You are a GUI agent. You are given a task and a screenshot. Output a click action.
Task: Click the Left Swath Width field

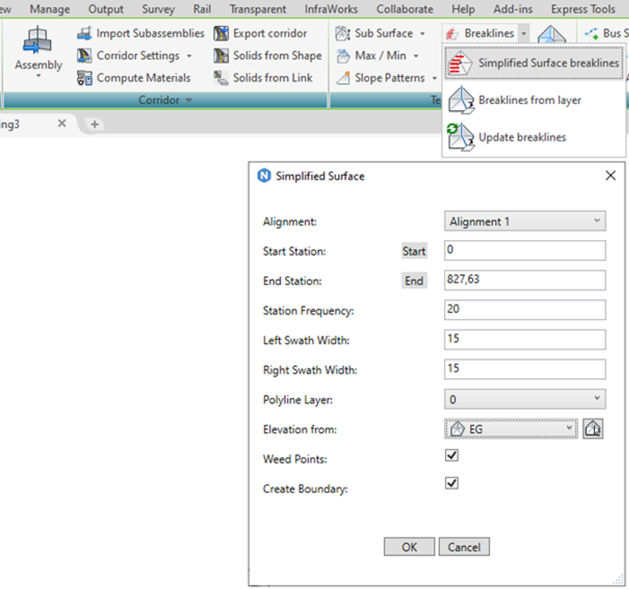click(x=525, y=339)
